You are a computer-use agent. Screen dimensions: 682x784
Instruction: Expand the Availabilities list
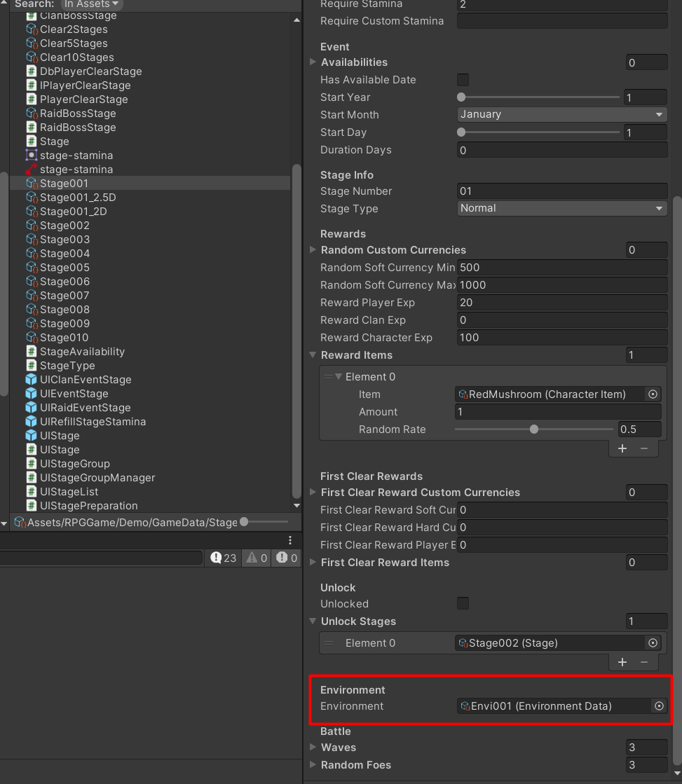[313, 62]
